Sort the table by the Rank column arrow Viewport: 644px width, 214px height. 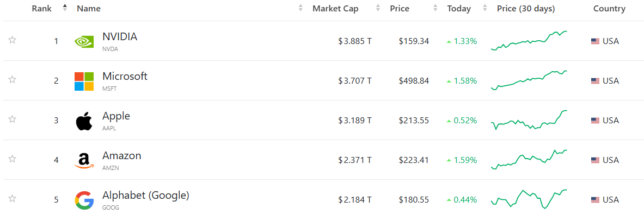64,8
